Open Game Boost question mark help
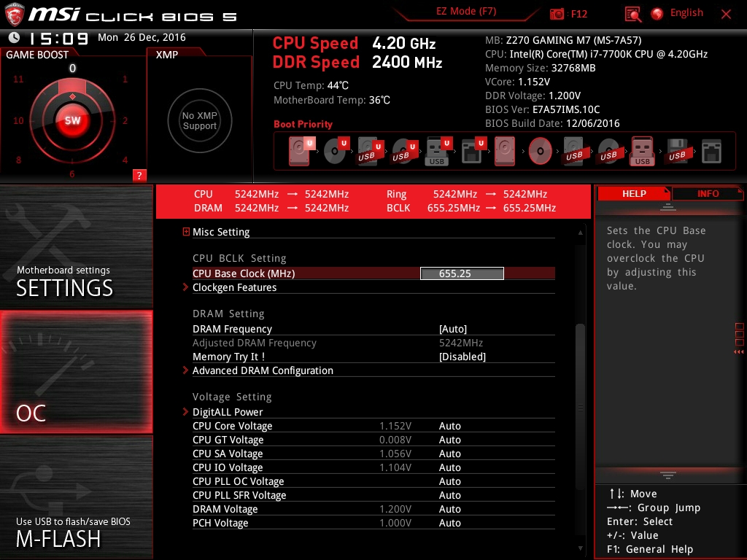This screenshot has width=747, height=560. [139, 175]
